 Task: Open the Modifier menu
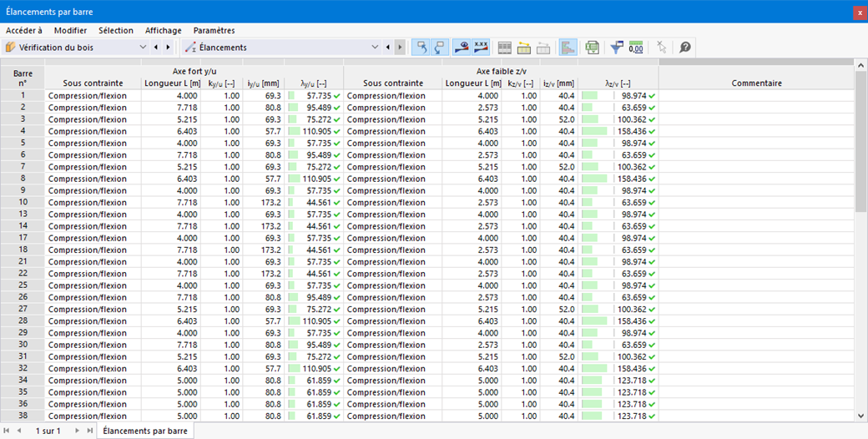tap(70, 30)
